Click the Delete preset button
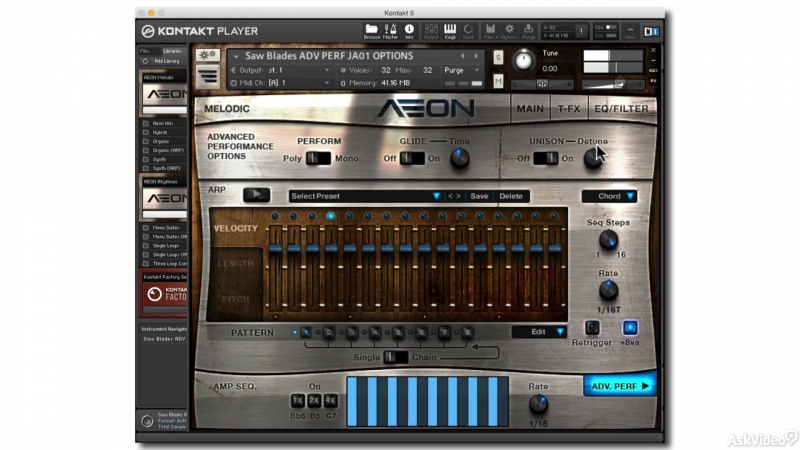 coord(511,196)
